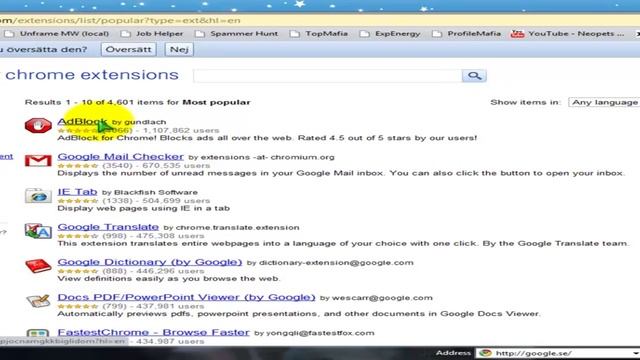Click 'Display web pages using IE in a tab'
640x360 pixels.
coord(144,208)
